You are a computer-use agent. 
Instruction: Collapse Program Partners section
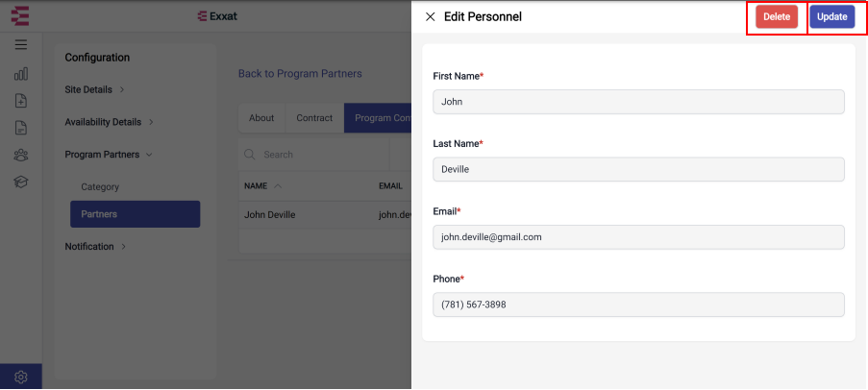pyautogui.click(x=109, y=155)
